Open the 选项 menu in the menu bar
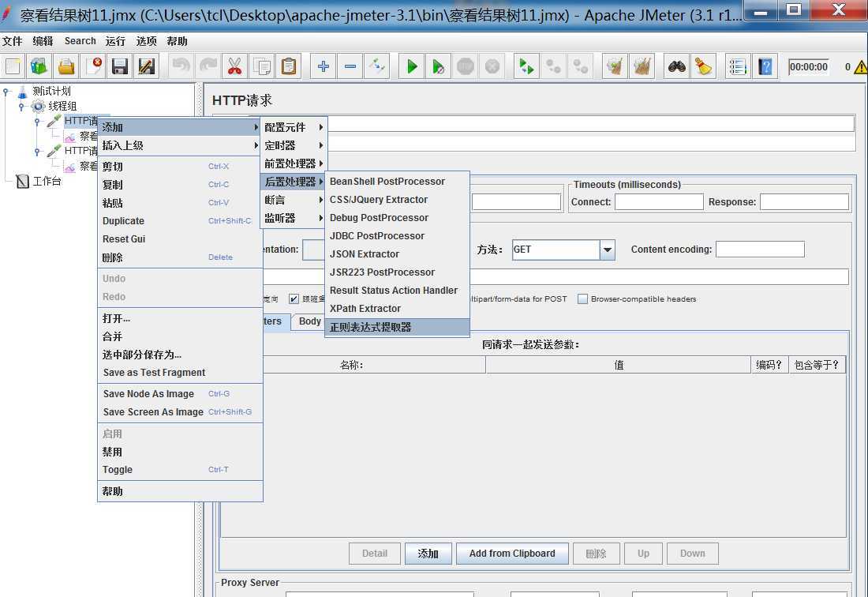 tap(147, 41)
